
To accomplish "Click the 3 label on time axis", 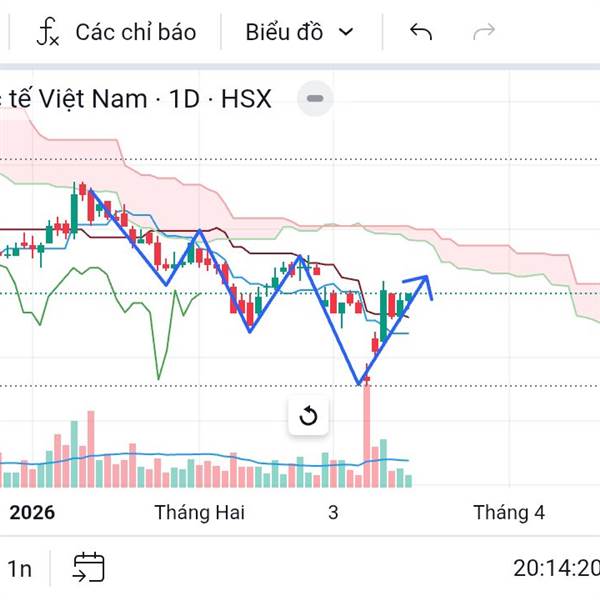I will point(333,513).
